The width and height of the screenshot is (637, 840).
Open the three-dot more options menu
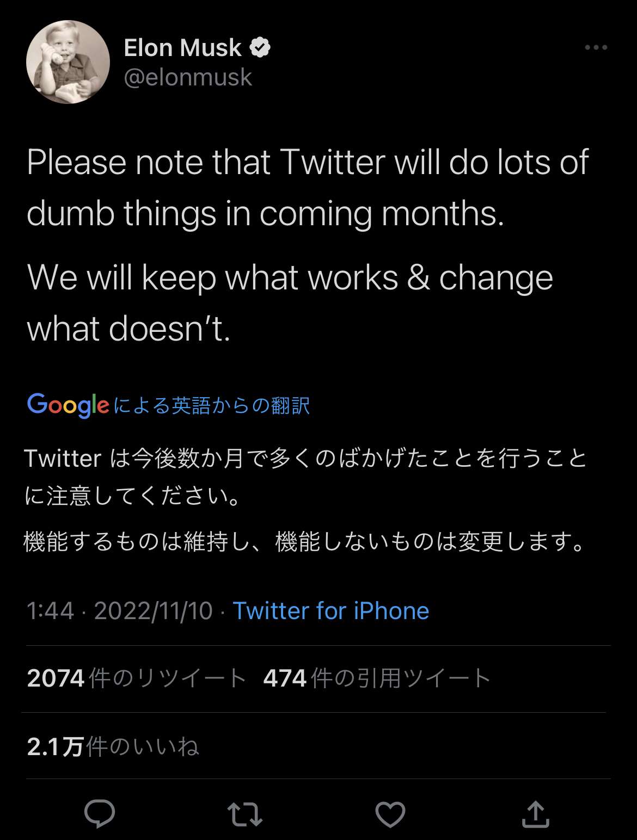pos(596,48)
